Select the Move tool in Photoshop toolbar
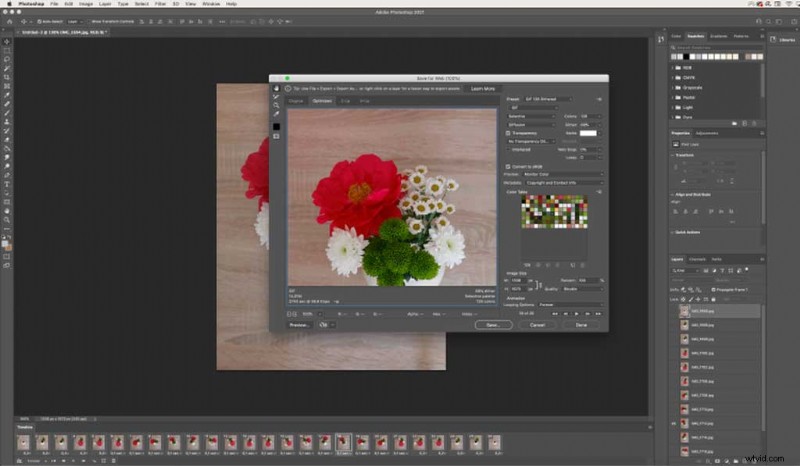The width and height of the screenshot is (800, 466). coord(7,42)
